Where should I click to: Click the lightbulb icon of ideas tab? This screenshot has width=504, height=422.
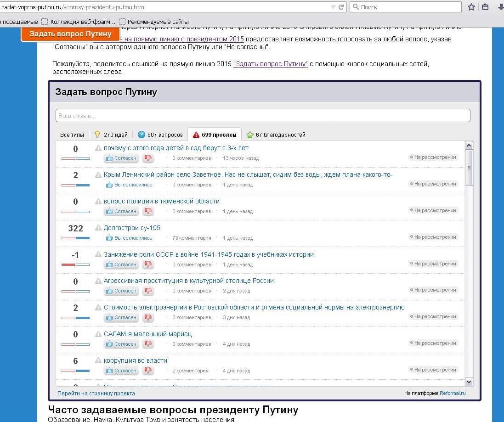(97, 135)
